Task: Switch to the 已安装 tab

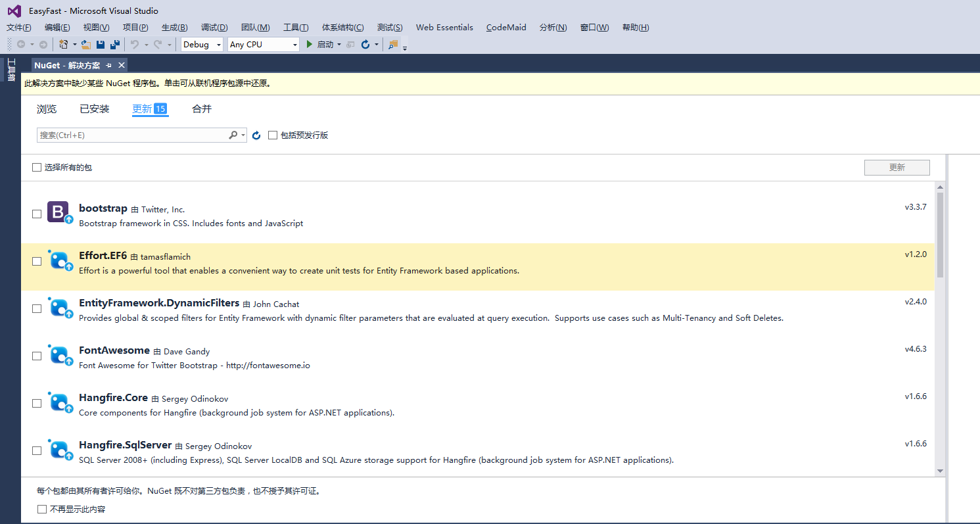Action: tap(95, 109)
